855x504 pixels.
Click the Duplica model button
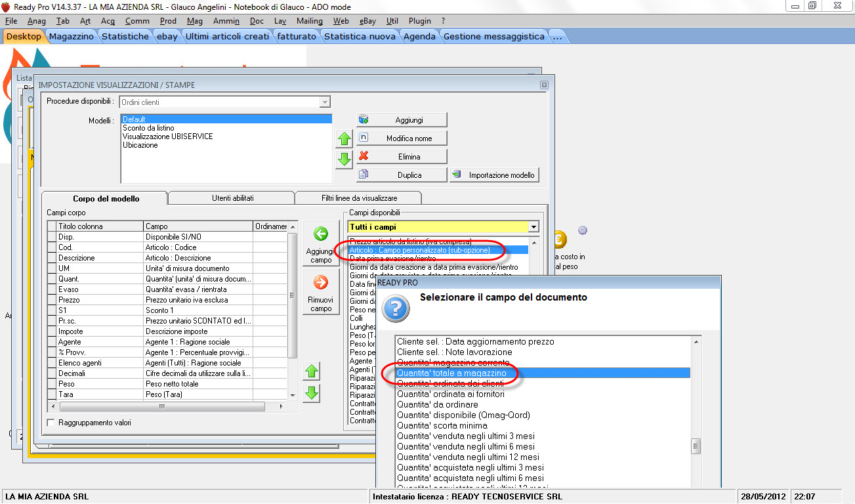[402, 175]
